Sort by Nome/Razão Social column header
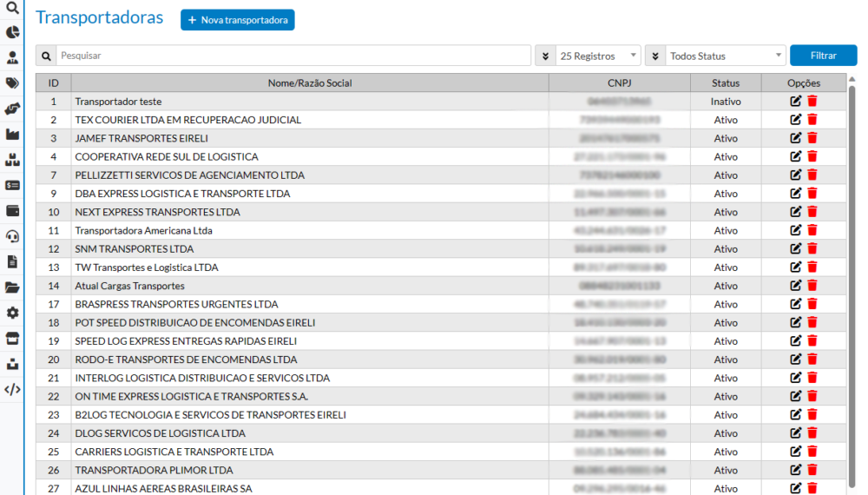The width and height of the screenshot is (868, 495). point(310,83)
